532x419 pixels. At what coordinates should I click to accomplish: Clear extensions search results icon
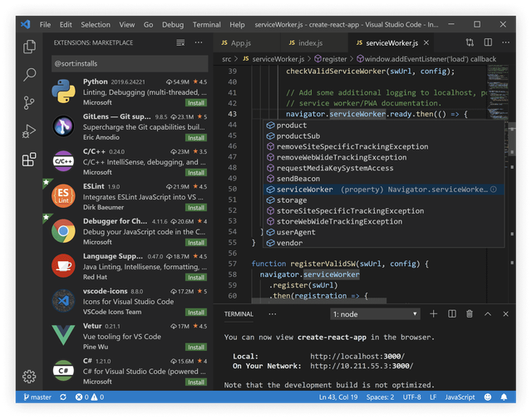click(x=180, y=42)
